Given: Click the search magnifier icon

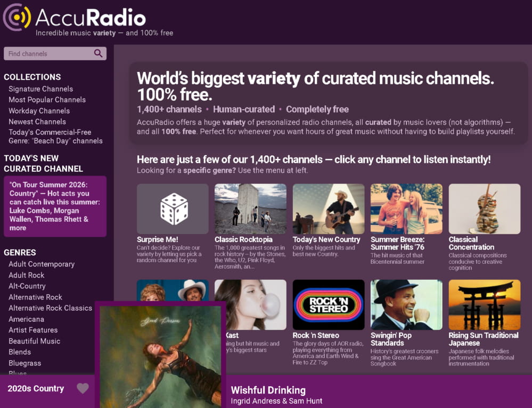Looking at the screenshot, I should pyautogui.click(x=98, y=53).
